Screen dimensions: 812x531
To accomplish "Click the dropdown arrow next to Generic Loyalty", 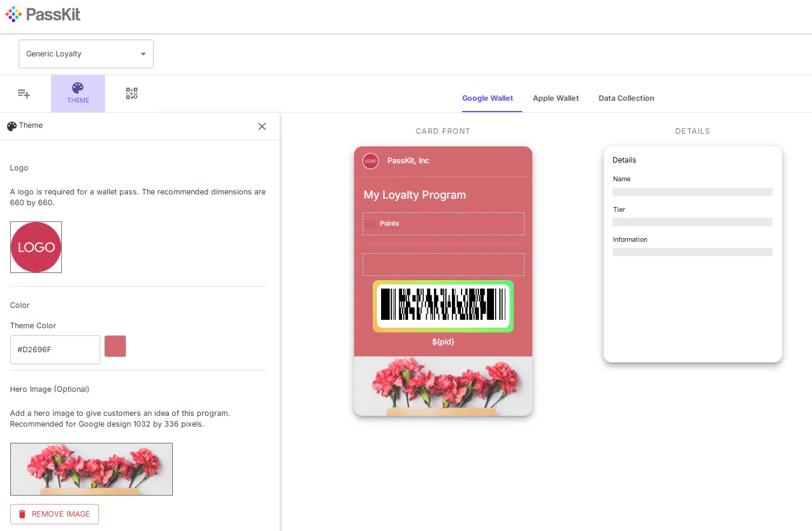I will coord(143,54).
